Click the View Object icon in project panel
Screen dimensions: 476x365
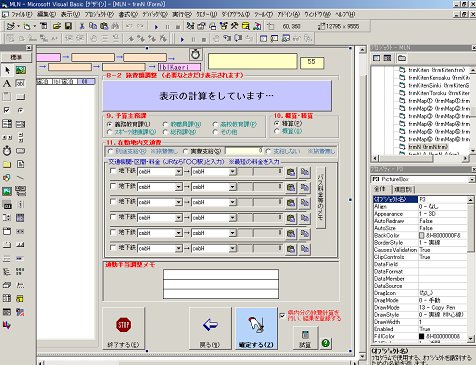coord(387,58)
